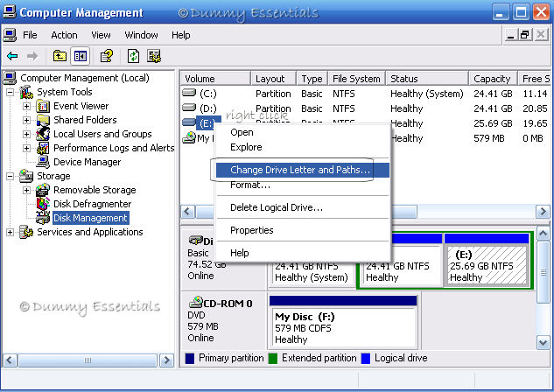Click volume list left scroll arrow
Image resolution: width=554 pixels, height=392 pixels.
pos(187,212)
